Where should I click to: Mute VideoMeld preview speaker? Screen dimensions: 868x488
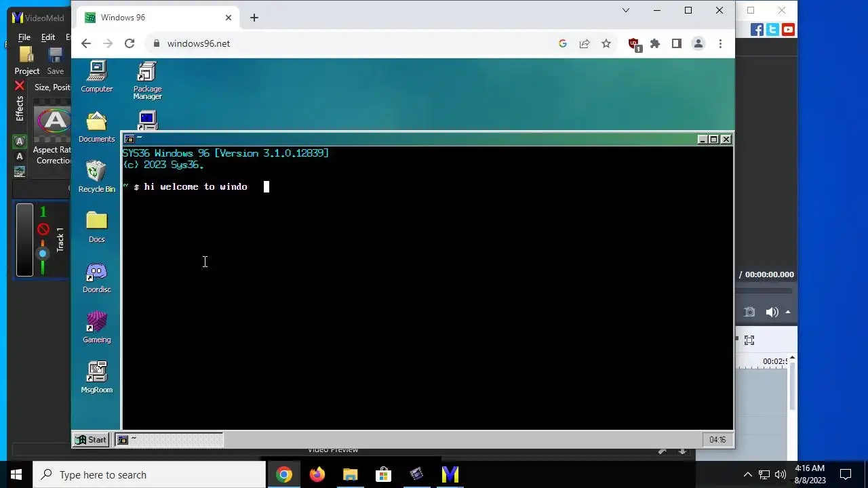[772, 312]
